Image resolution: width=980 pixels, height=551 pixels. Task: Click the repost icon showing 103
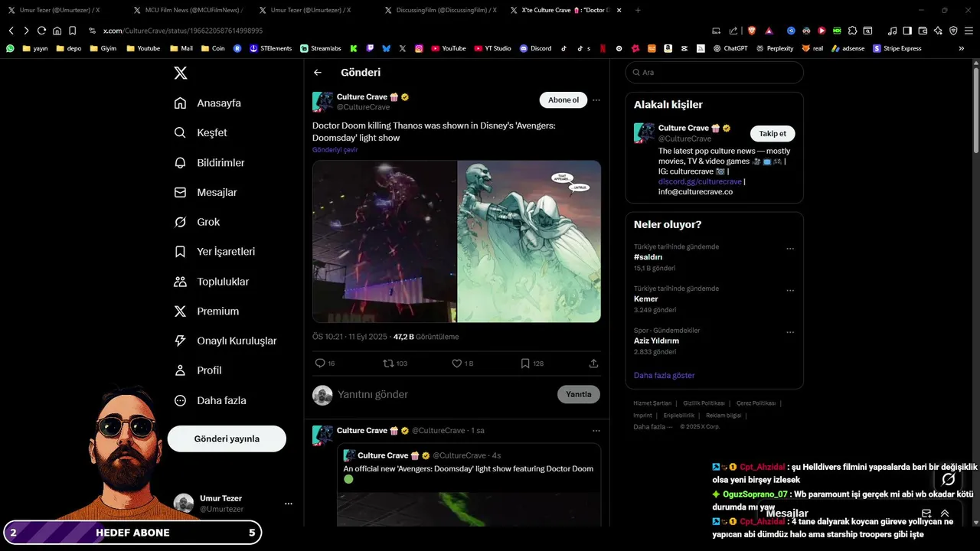pyautogui.click(x=388, y=364)
